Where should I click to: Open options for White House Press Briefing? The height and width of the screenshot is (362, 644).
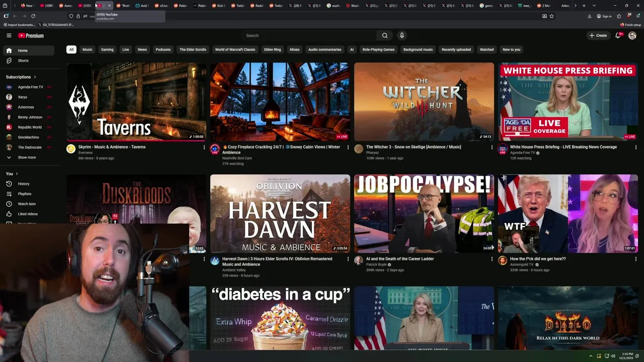(635, 147)
